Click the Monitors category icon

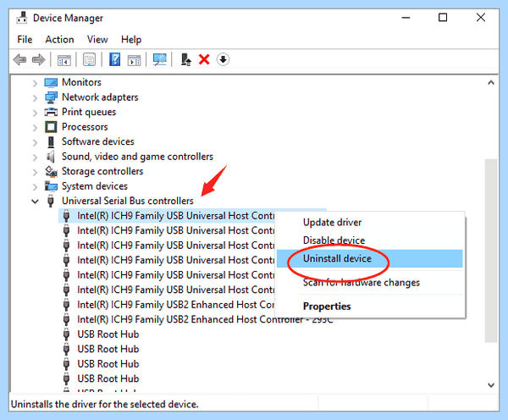coord(51,82)
